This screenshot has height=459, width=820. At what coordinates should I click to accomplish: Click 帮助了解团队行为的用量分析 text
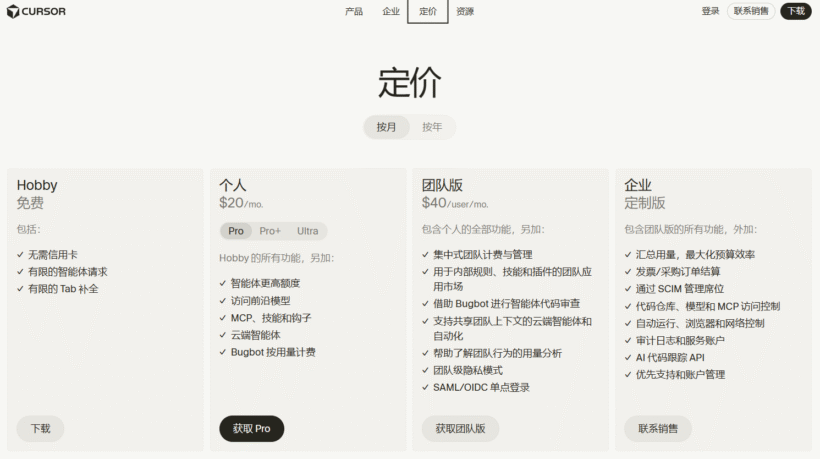point(497,353)
